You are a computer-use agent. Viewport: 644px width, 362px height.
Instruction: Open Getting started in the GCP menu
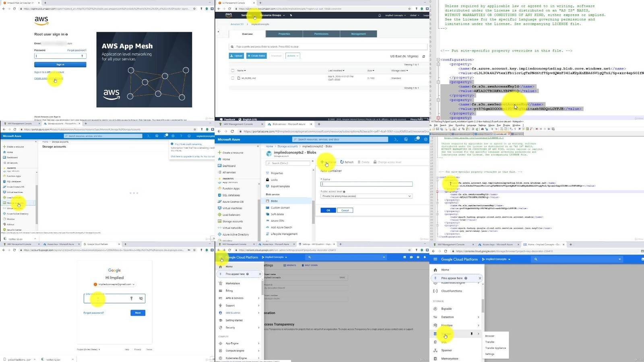(231, 320)
